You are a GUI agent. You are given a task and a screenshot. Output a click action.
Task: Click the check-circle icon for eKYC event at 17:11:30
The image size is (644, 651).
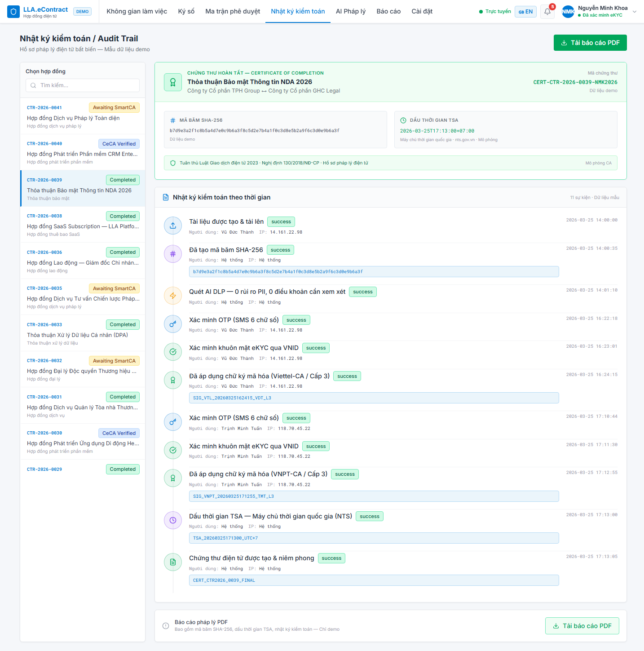pos(173,450)
